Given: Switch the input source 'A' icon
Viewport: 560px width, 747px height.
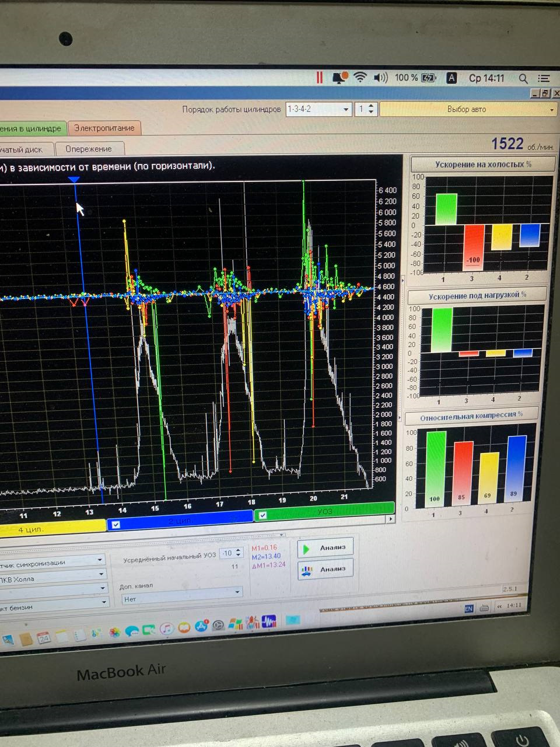Looking at the screenshot, I should pyautogui.click(x=451, y=78).
